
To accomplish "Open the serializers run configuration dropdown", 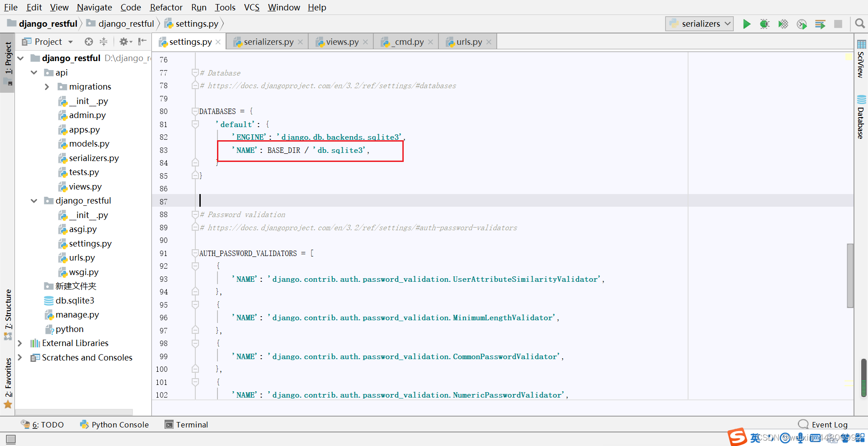I will click(727, 24).
